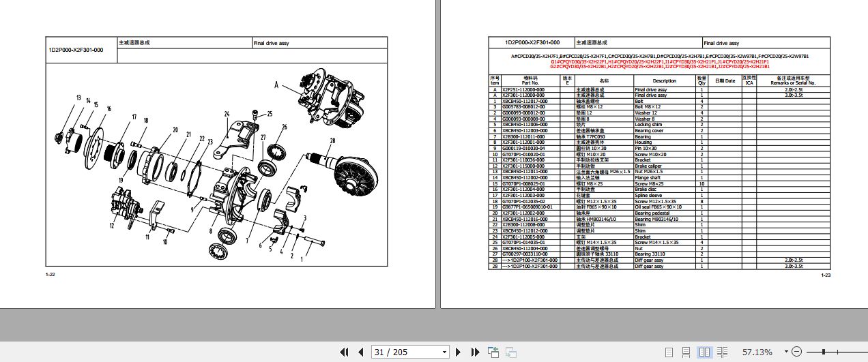Jump to the last page
The image size is (868, 362).
tap(476, 352)
